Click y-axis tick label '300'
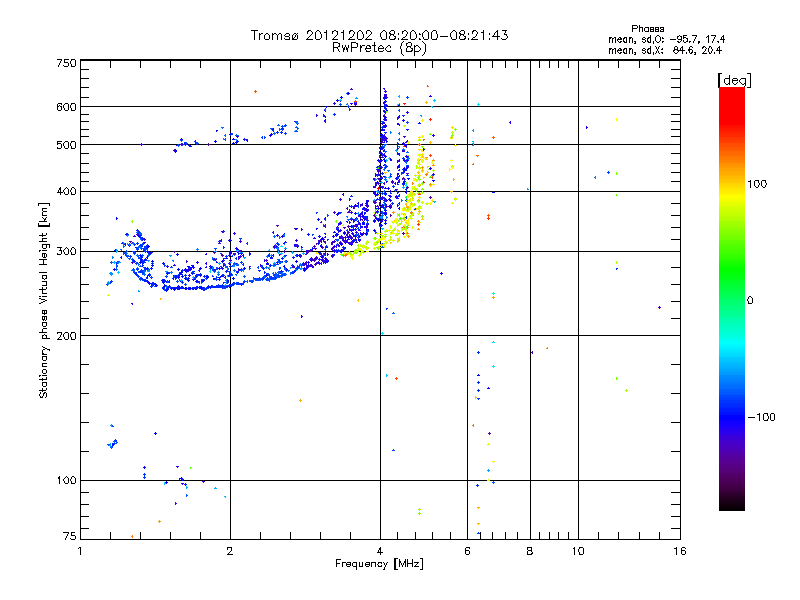800x600 pixels. (67, 252)
